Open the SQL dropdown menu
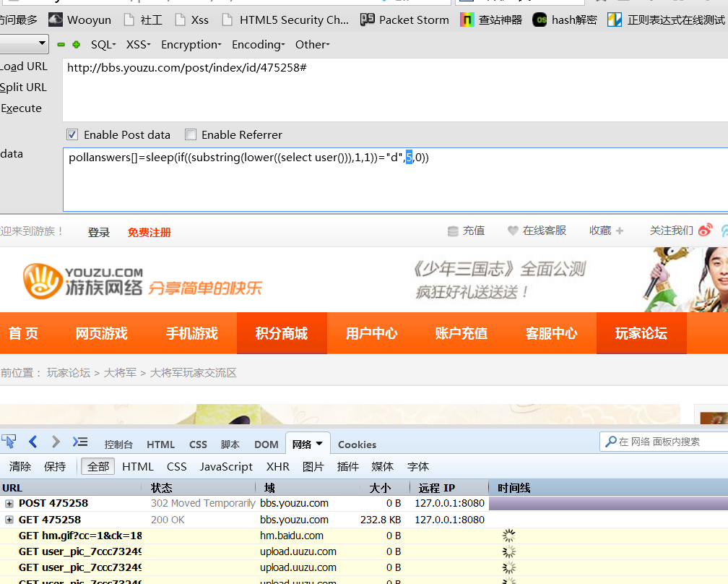This screenshot has height=584, width=728. [x=103, y=45]
